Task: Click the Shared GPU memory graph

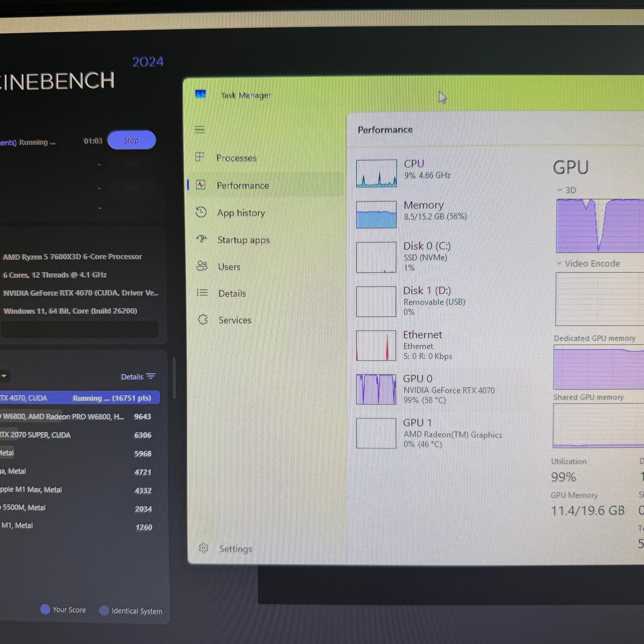Action: coord(598,425)
